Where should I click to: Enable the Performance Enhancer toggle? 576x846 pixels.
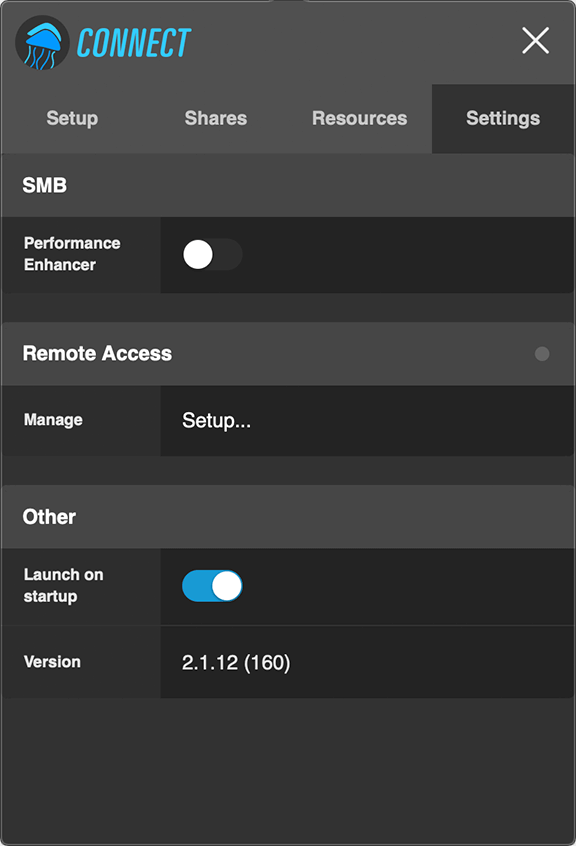[212, 255]
